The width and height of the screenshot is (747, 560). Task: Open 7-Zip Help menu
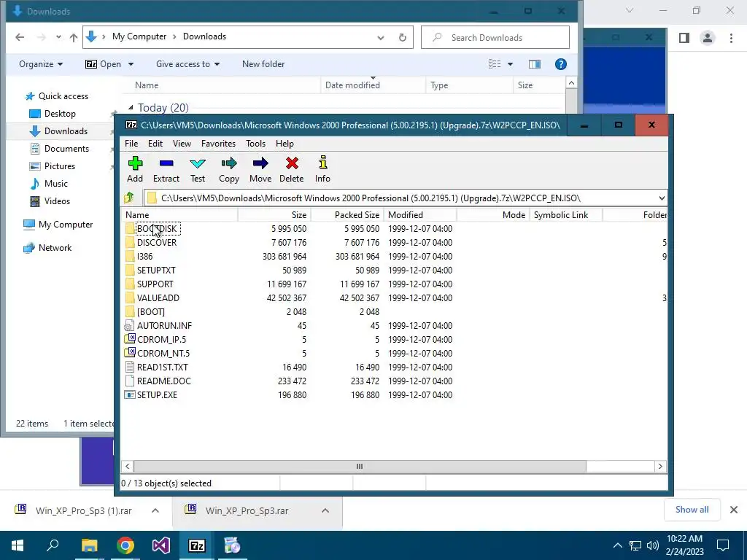[285, 144]
